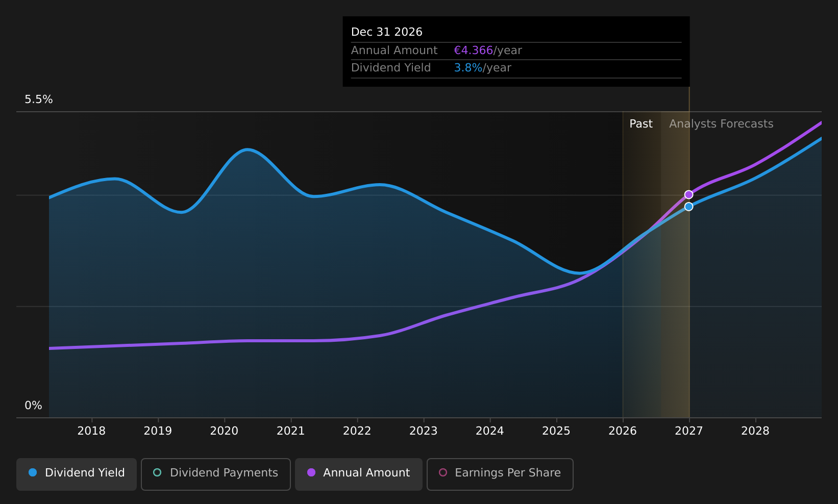The height and width of the screenshot is (504, 838).
Task: Click the 0% y-axis label
Action: 33,406
